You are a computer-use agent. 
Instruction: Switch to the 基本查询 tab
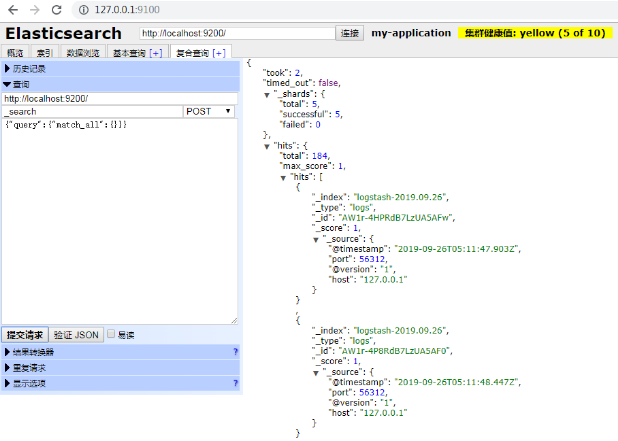(x=129, y=53)
